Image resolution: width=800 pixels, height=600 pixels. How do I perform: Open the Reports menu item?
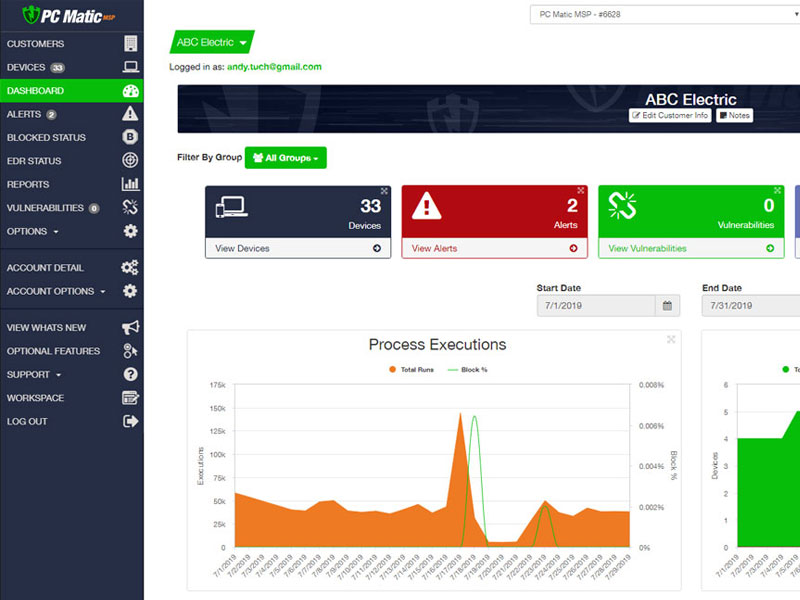[x=71, y=184]
